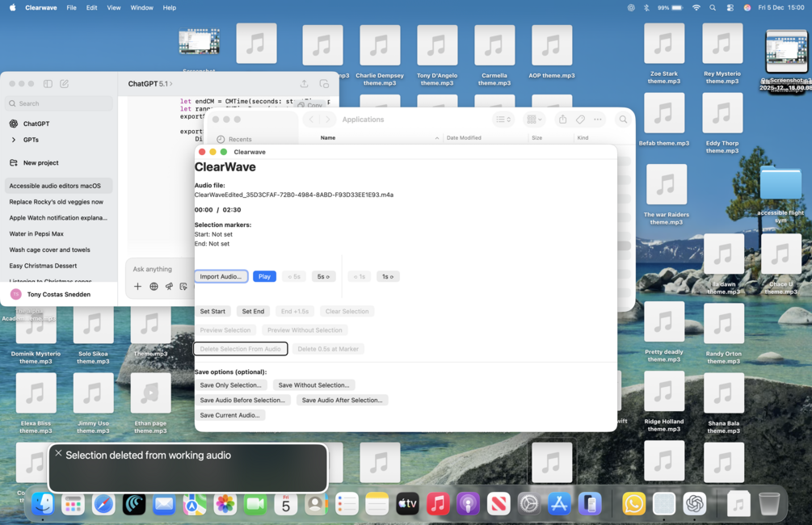Toggle the ChatGPT sidebar icon
812x525 pixels.
click(x=48, y=83)
